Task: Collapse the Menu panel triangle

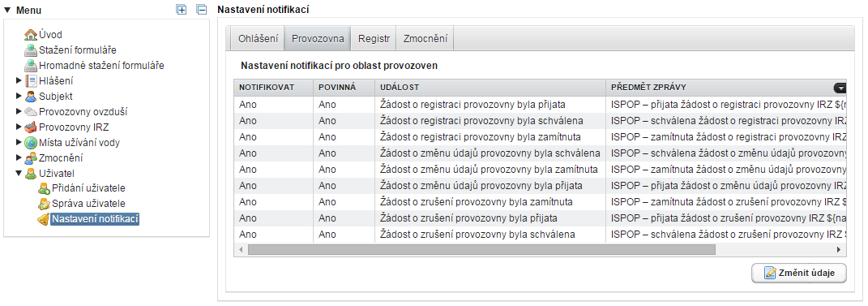Action: click(8, 10)
